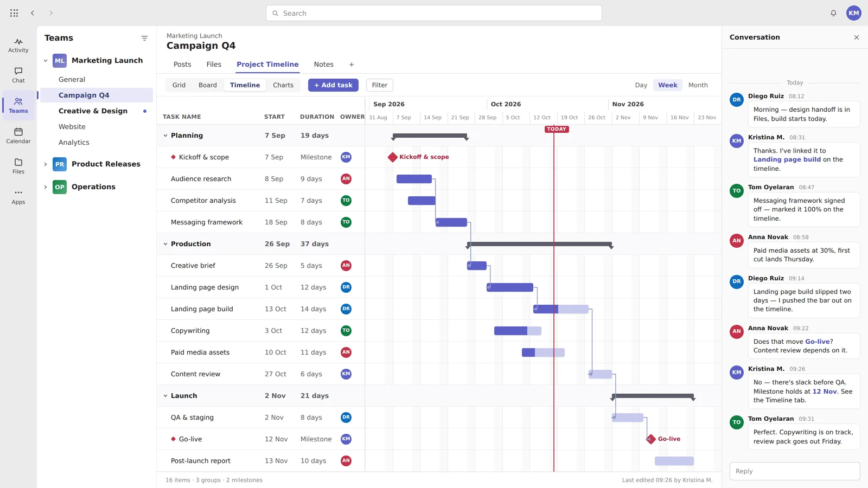Open the Files tab in channel

coord(214,65)
